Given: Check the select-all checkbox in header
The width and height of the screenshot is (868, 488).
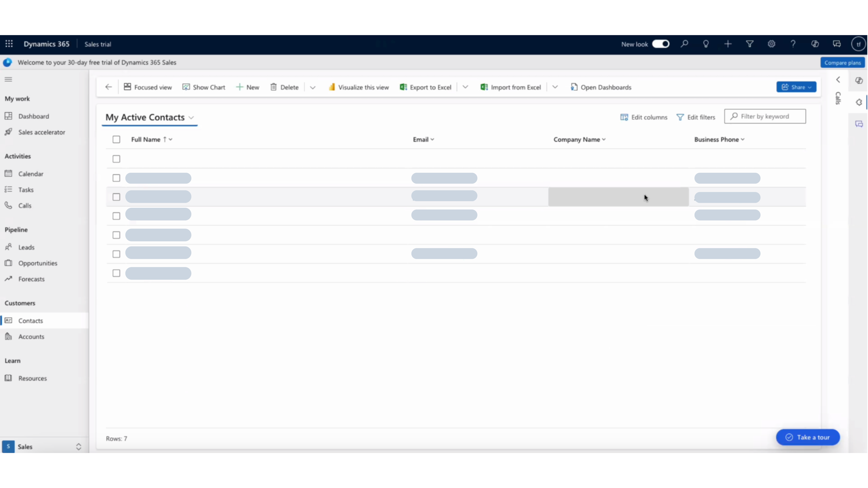Looking at the screenshot, I should point(116,139).
